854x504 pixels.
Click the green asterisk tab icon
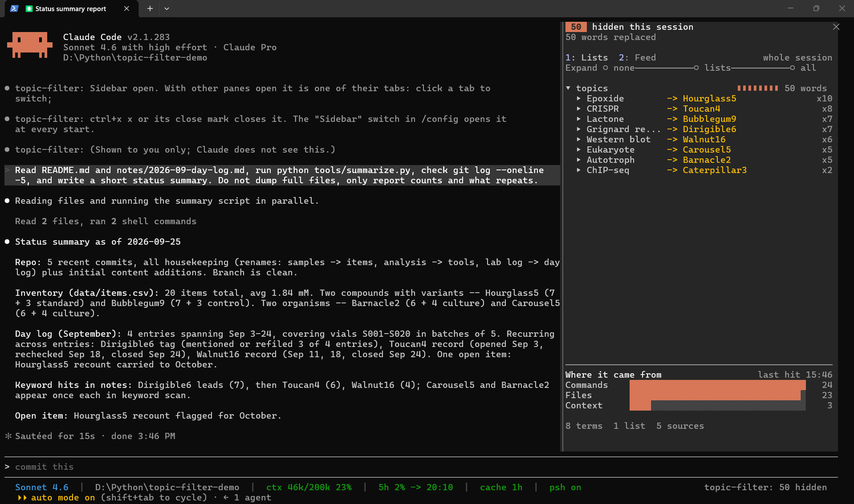tap(29, 9)
